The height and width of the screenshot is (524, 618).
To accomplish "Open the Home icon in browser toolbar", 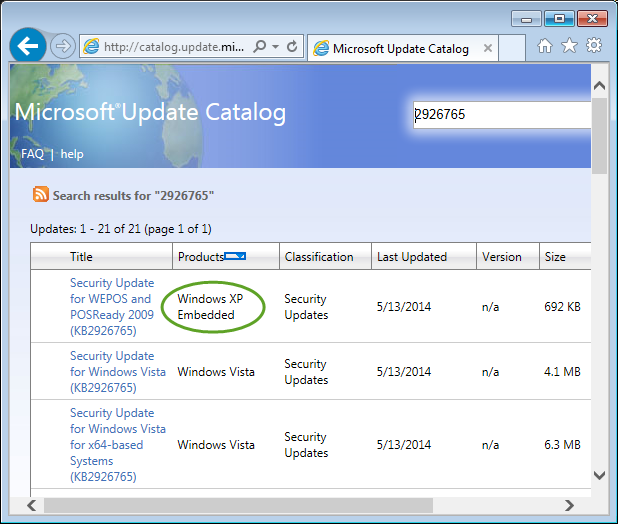I will point(545,46).
